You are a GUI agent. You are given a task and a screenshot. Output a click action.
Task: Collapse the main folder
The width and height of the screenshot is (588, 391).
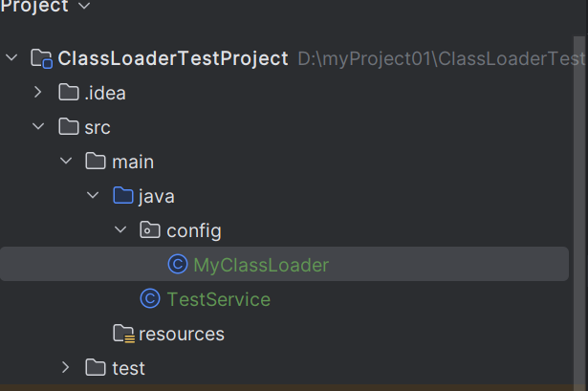click(66, 162)
